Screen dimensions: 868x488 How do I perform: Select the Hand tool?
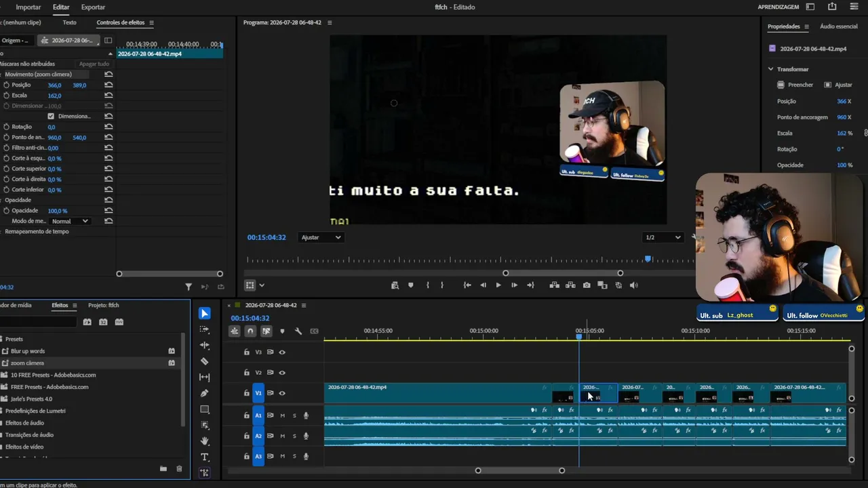205,441
